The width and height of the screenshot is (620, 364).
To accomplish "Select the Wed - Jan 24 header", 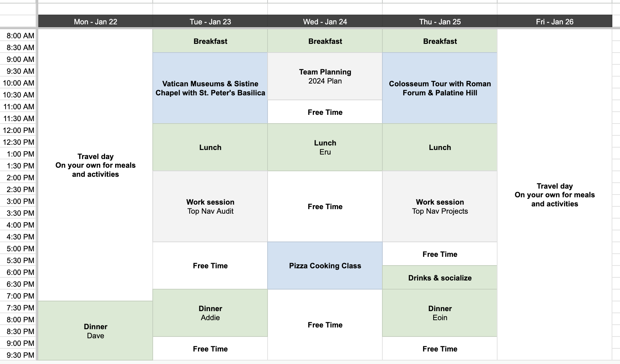I will click(x=325, y=22).
